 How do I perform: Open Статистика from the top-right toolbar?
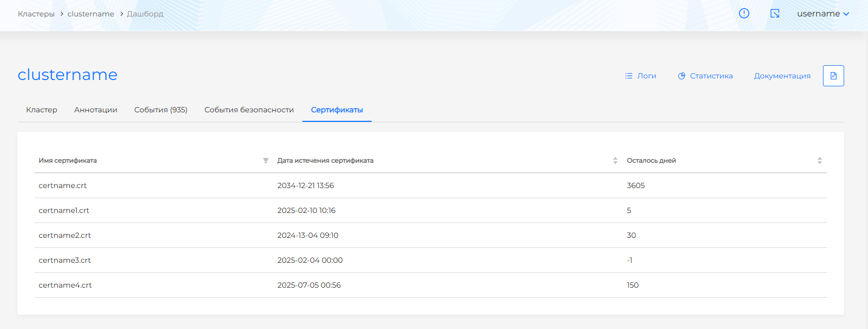point(705,76)
